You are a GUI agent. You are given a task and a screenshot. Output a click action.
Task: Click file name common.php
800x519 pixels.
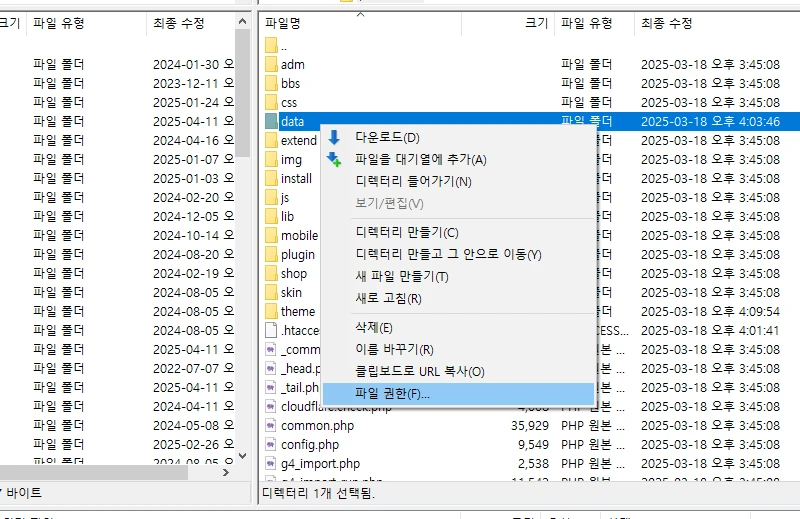click(317, 426)
